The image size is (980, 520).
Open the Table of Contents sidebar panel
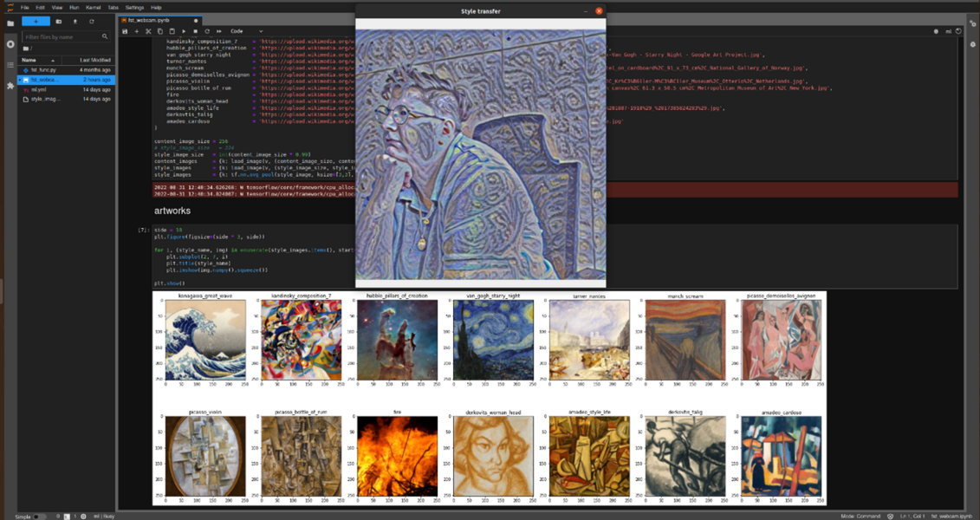[x=10, y=65]
